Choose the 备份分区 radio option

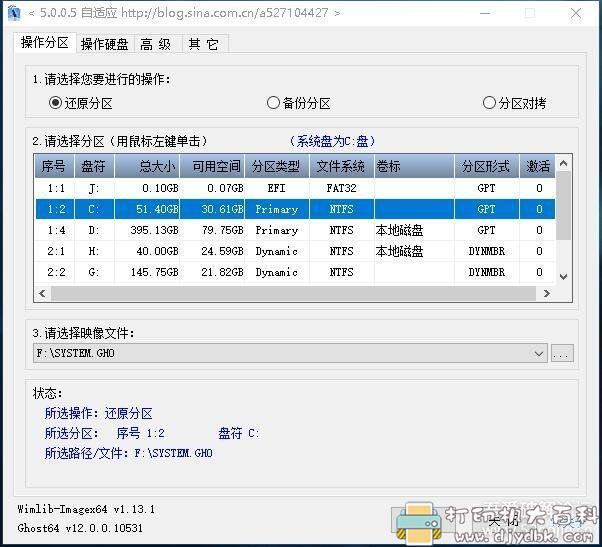point(299,103)
